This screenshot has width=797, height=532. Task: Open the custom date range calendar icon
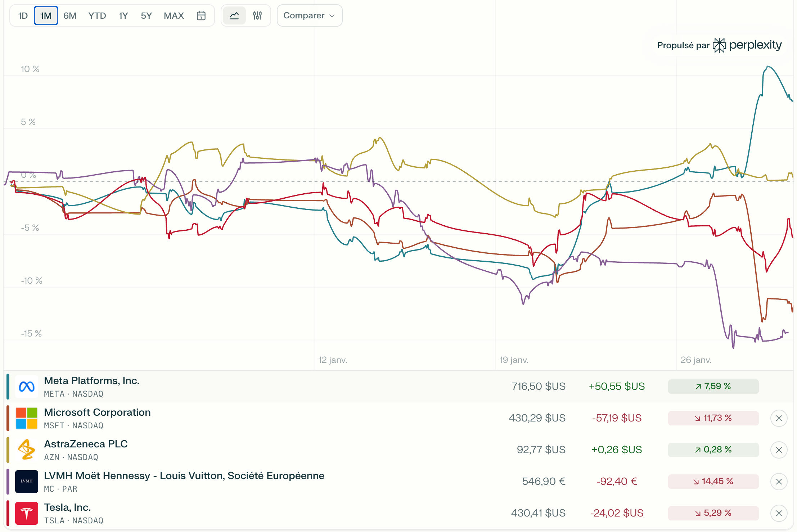click(201, 15)
